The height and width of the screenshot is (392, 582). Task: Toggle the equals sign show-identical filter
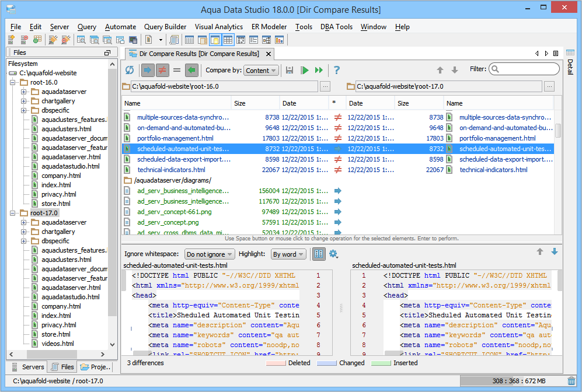coord(177,70)
